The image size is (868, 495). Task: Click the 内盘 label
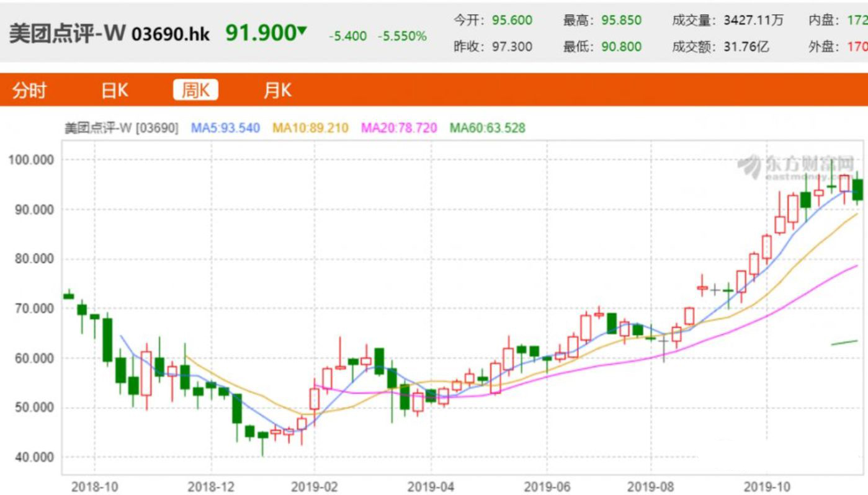tap(824, 20)
